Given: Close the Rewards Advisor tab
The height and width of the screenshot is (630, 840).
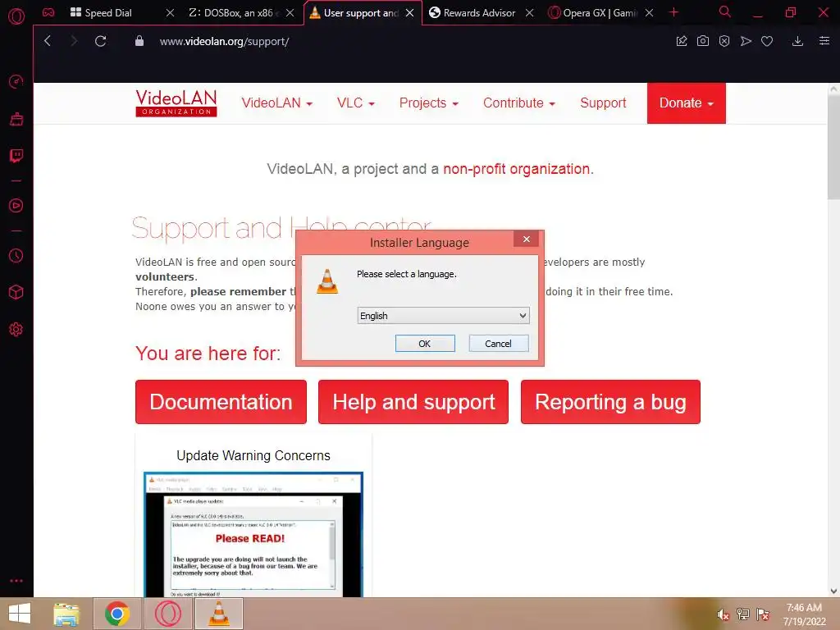Looking at the screenshot, I should [x=529, y=13].
